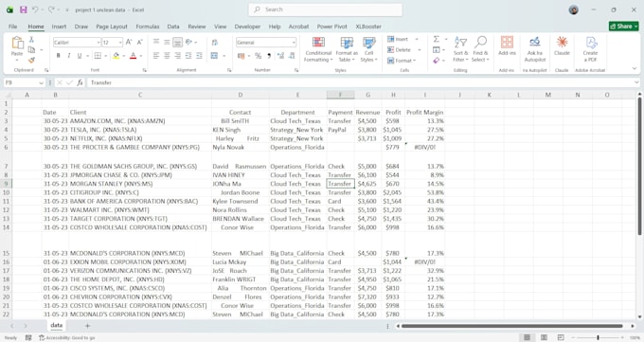Open Conditional Formatting menu

coord(318,49)
